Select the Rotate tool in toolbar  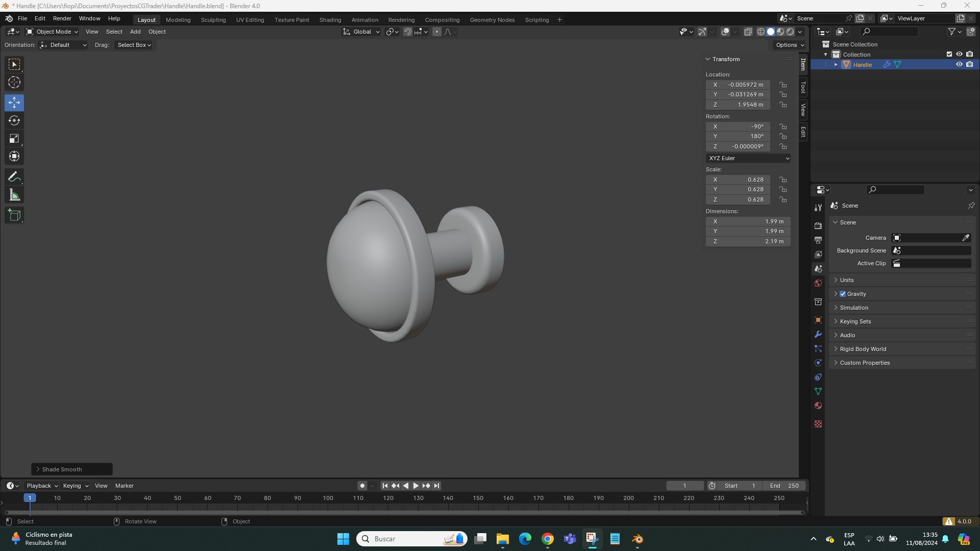[x=14, y=121]
